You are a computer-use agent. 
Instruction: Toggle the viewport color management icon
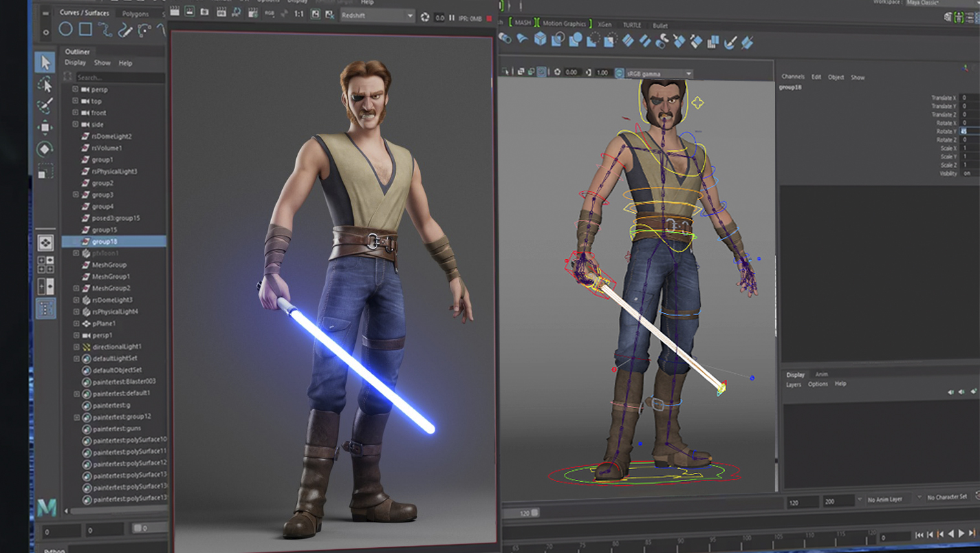(619, 73)
